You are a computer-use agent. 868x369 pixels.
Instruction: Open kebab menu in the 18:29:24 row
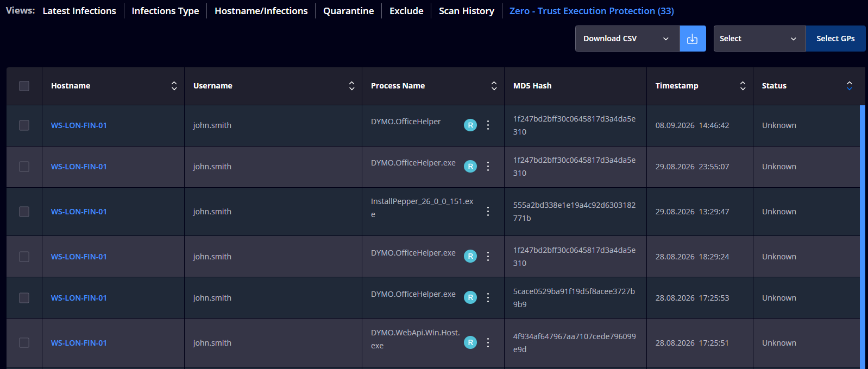point(488,256)
